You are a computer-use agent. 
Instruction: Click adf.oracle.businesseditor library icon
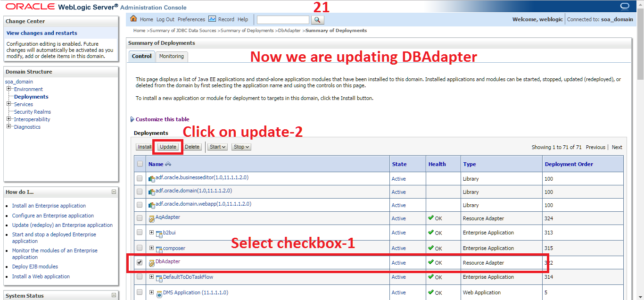coord(152,178)
